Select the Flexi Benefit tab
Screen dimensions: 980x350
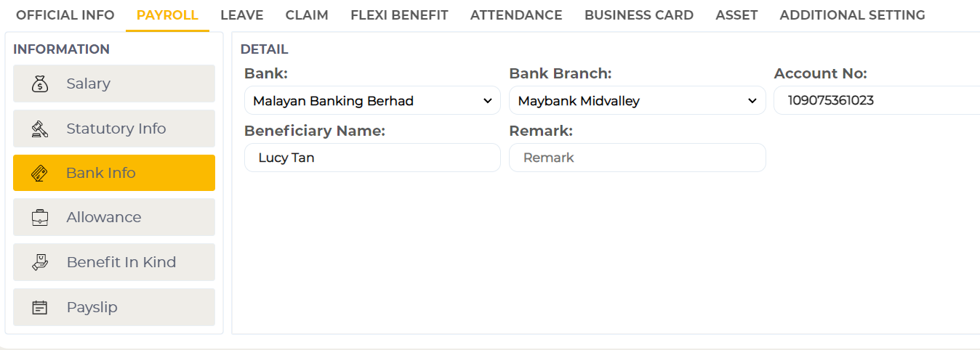click(x=399, y=15)
